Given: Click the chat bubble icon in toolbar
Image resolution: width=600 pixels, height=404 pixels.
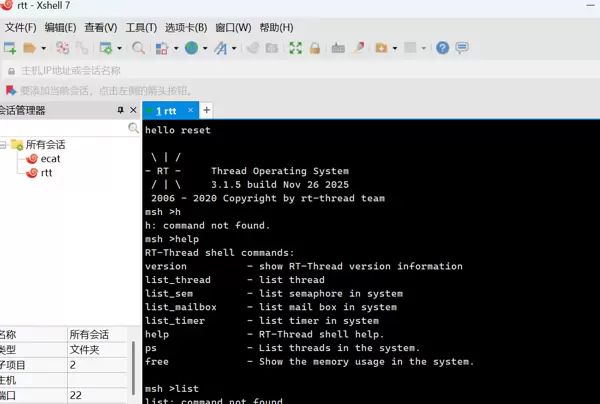Looking at the screenshot, I should click(x=461, y=48).
